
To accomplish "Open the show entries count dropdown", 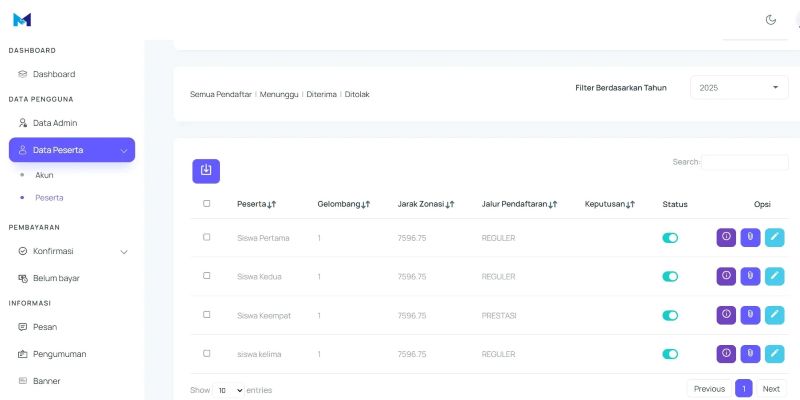I will (x=230, y=390).
